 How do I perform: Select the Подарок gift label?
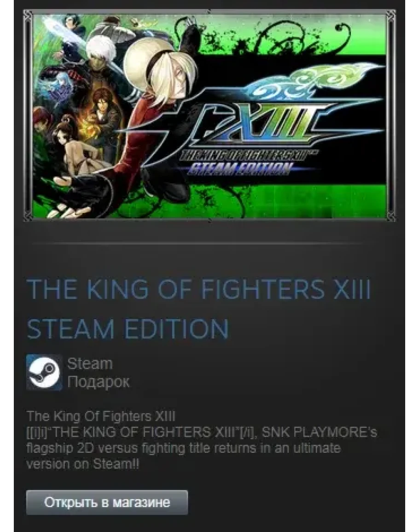99,382
